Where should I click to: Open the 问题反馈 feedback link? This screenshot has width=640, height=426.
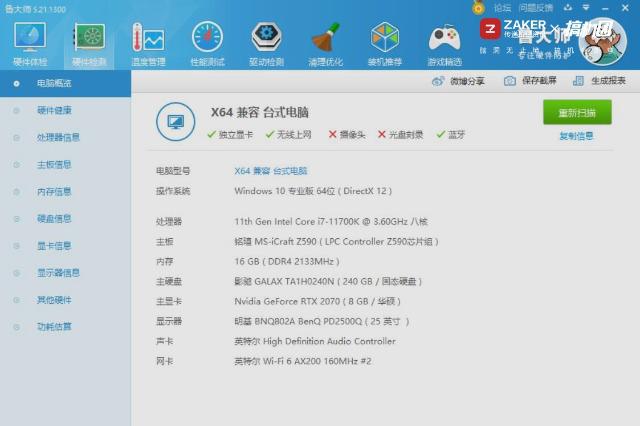click(536, 8)
